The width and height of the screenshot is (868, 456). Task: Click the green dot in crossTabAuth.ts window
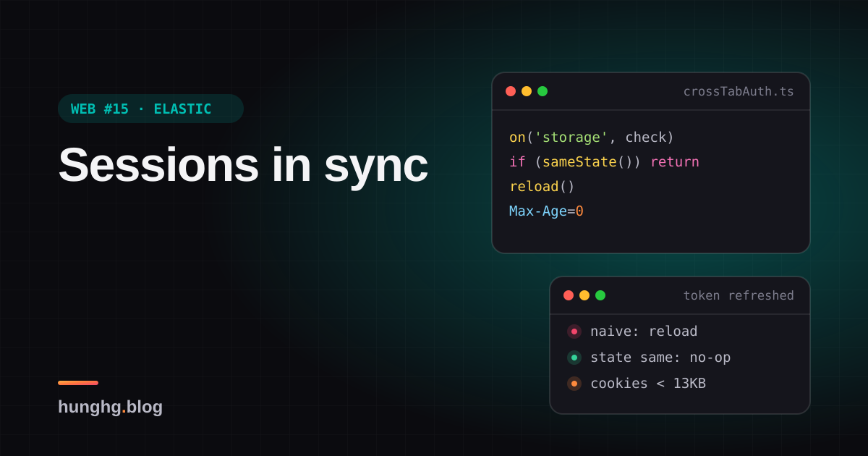pyautogui.click(x=542, y=91)
